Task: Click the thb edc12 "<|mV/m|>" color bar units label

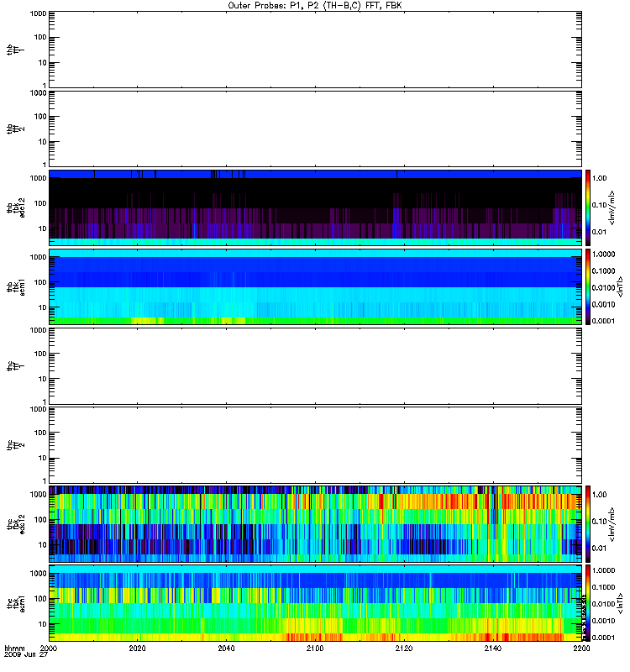Action: coord(612,207)
